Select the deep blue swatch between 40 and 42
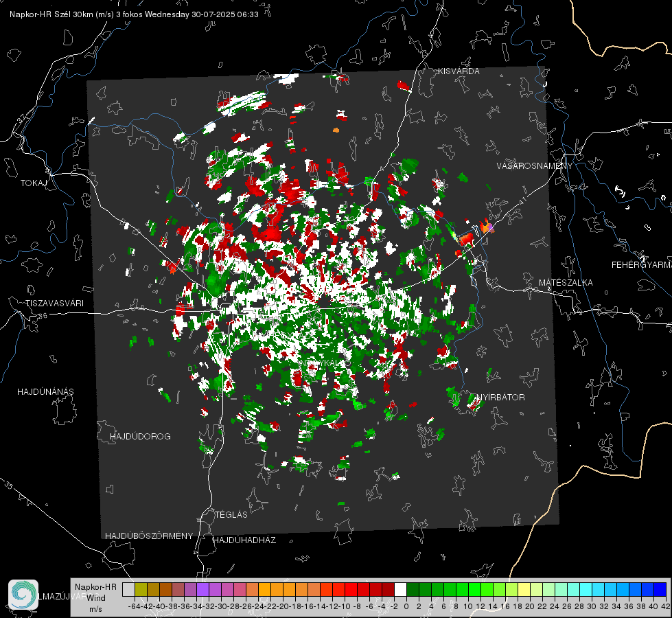672x618 pixels. tap(660, 589)
